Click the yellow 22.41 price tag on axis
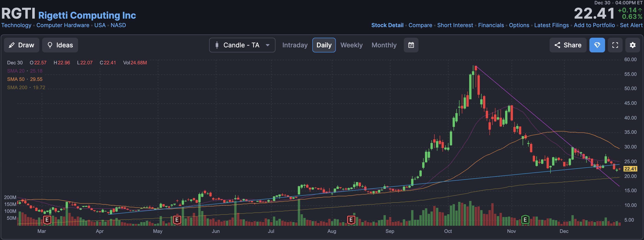Viewport: 644px width, 240px height. [630, 169]
